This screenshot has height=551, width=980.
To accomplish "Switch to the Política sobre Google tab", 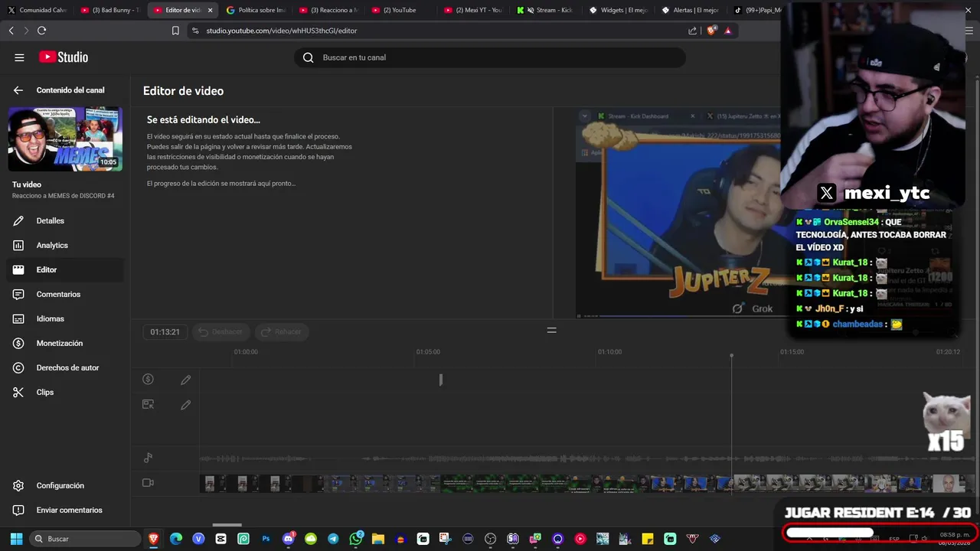I will (x=256, y=10).
